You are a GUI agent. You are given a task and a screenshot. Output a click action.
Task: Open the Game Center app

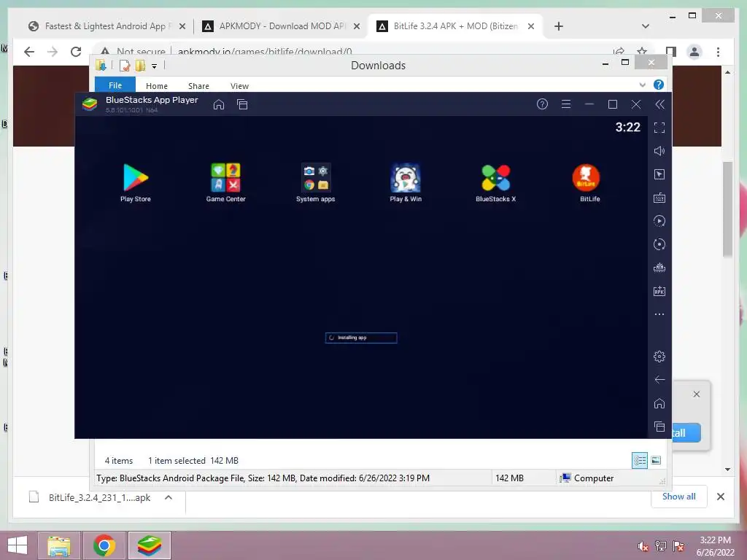click(x=226, y=178)
